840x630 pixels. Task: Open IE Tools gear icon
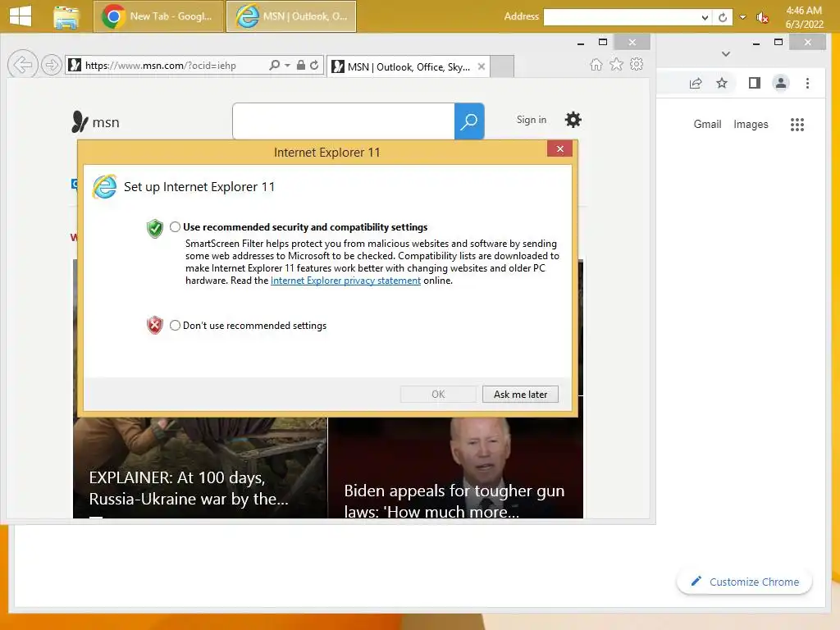point(637,65)
